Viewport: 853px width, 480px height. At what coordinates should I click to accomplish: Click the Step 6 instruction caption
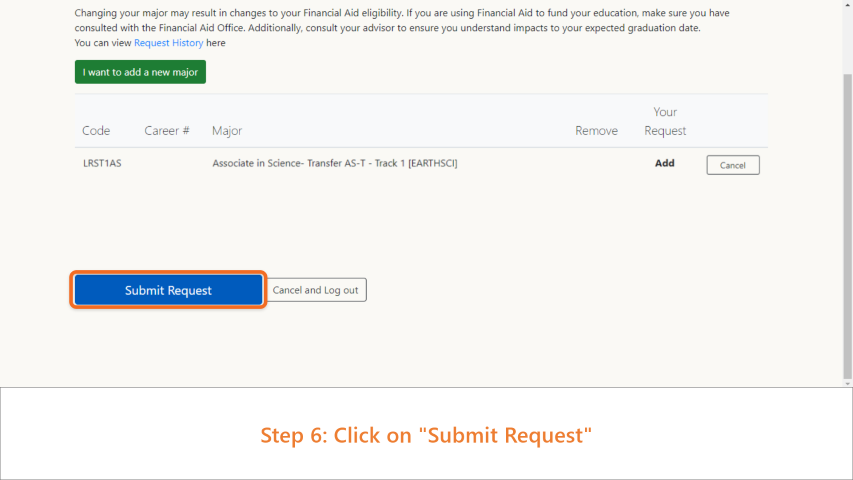point(426,435)
